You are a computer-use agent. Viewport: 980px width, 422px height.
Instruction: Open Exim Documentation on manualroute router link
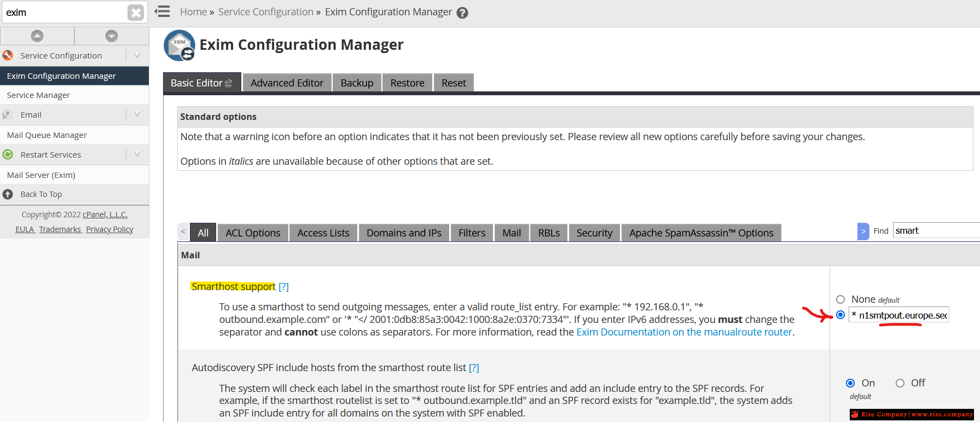coord(684,332)
